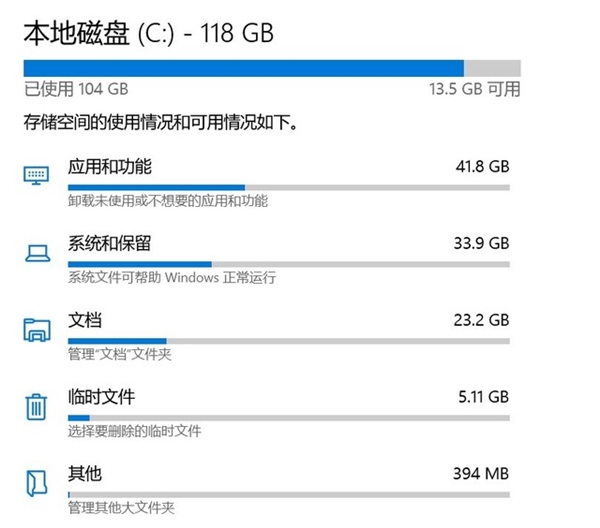
Task: Click the 临时文件 usage progress bar
Action: click(288, 417)
